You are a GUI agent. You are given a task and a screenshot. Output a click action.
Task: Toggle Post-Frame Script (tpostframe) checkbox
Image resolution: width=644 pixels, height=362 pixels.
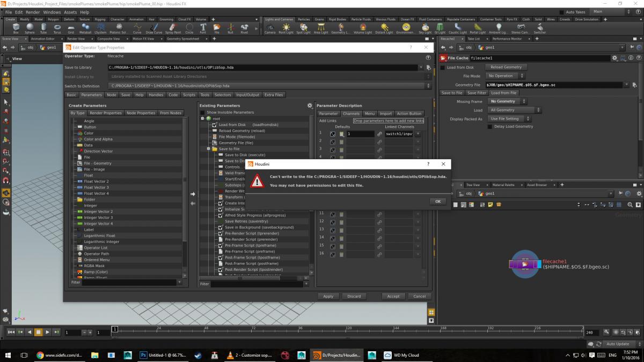pos(220,257)
